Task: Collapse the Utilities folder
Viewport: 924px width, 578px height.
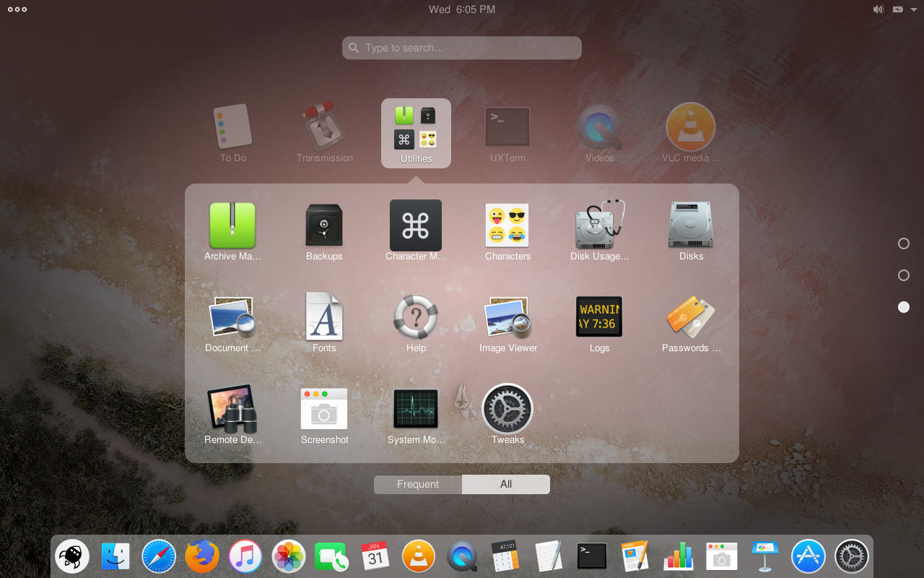Action: tap(416, 133)
